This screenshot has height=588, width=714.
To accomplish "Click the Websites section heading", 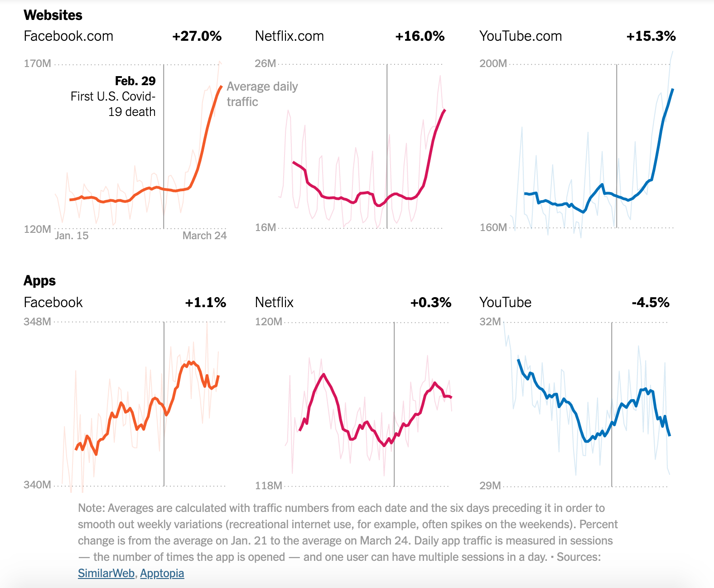I will tap(53, 15).
